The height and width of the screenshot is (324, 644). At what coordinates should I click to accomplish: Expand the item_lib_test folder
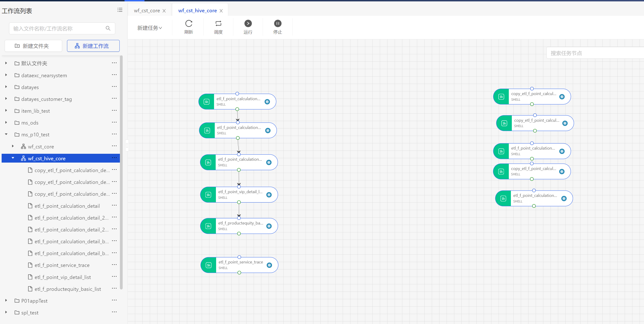[6, 110]
